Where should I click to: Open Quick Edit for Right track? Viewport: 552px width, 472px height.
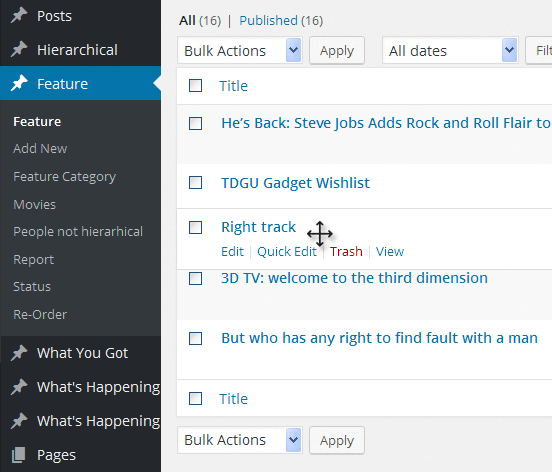pyautogui.click(x=287, y=252)
